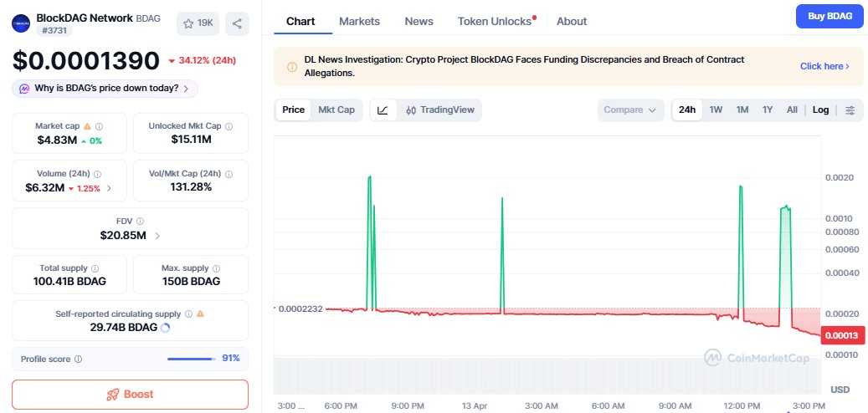
Task: Click the 29.74B BDAG circulating supply value
Action: [x=123, y=327]
